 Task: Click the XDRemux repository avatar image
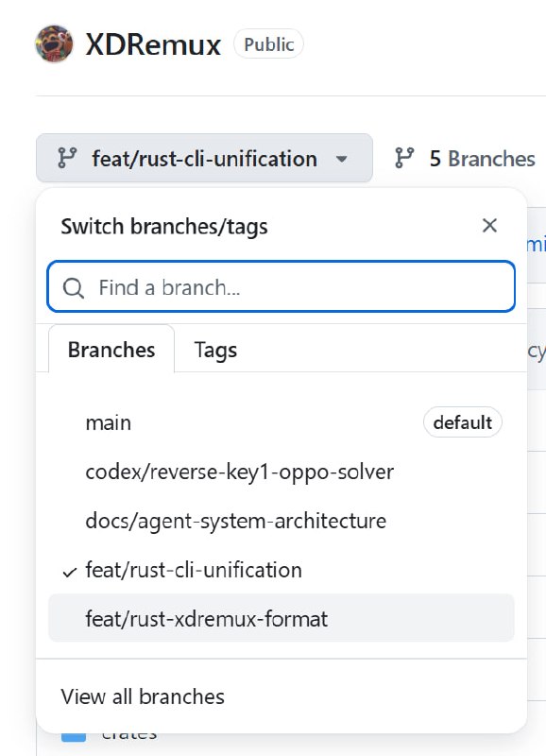pos(55,43)
